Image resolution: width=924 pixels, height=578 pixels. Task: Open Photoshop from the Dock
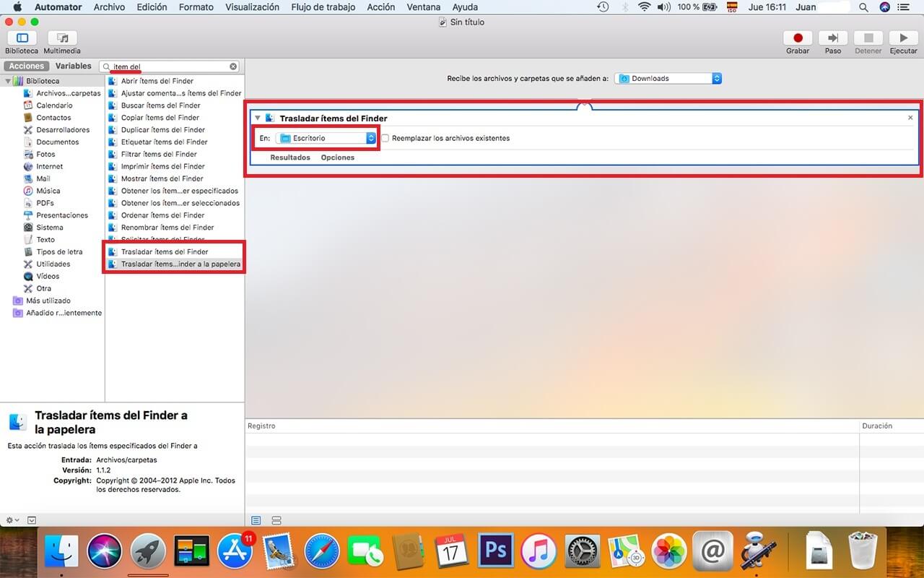tap(495, 552)
